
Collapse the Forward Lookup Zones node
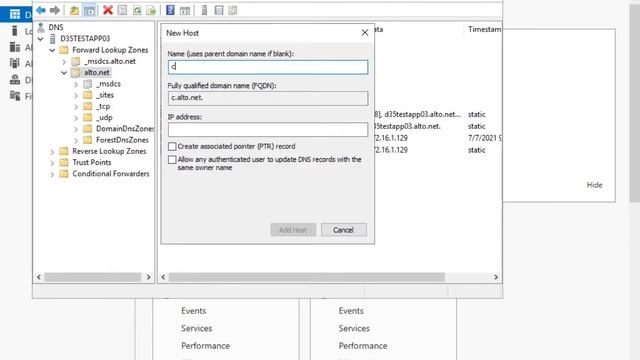pyautogui.click(x=52, y=50)
